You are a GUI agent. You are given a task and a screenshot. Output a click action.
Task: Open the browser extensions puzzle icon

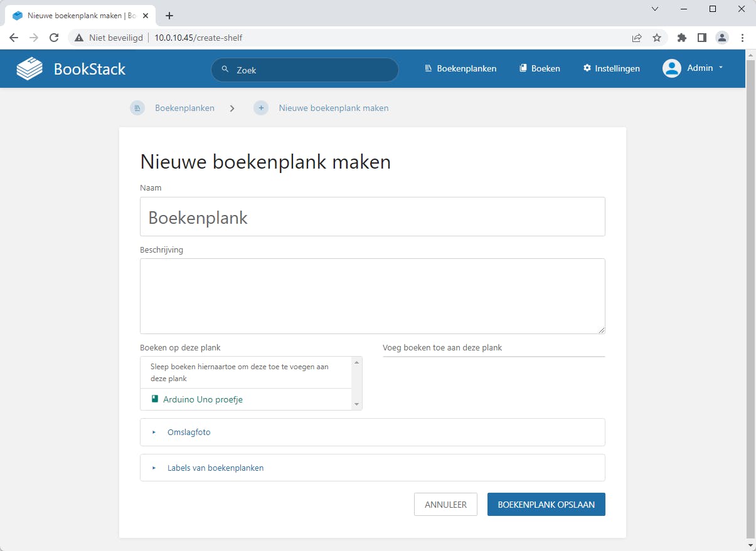point(682,38)
